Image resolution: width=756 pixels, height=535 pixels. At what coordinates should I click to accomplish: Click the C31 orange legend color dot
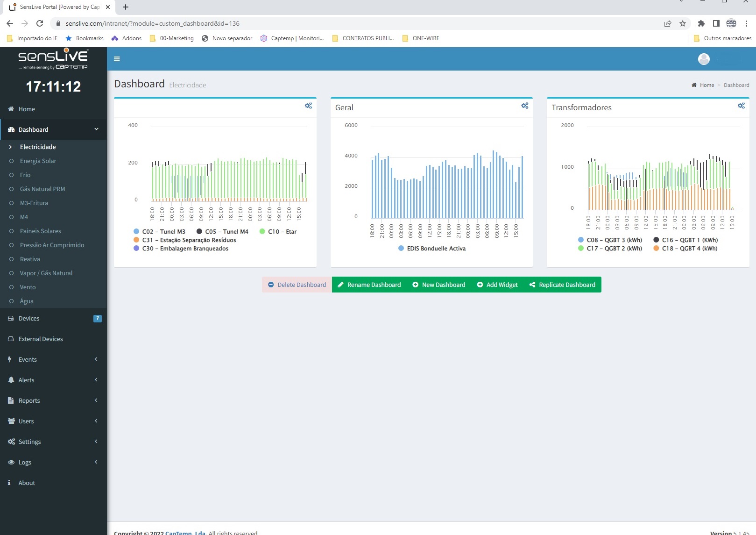point(136,240)
